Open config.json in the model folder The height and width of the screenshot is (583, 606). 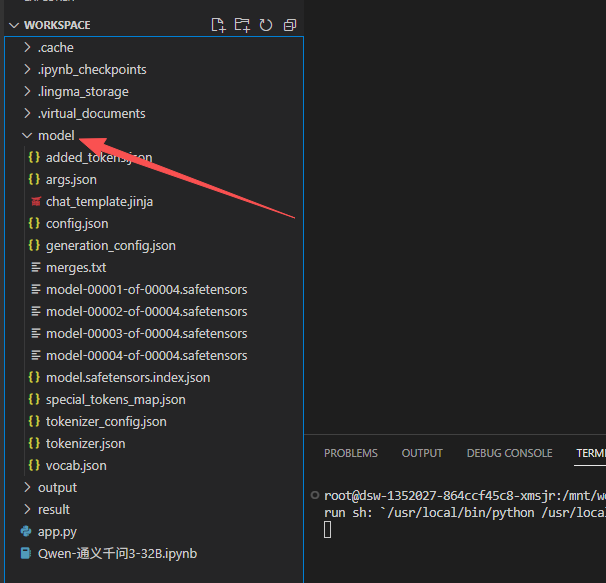77,224
